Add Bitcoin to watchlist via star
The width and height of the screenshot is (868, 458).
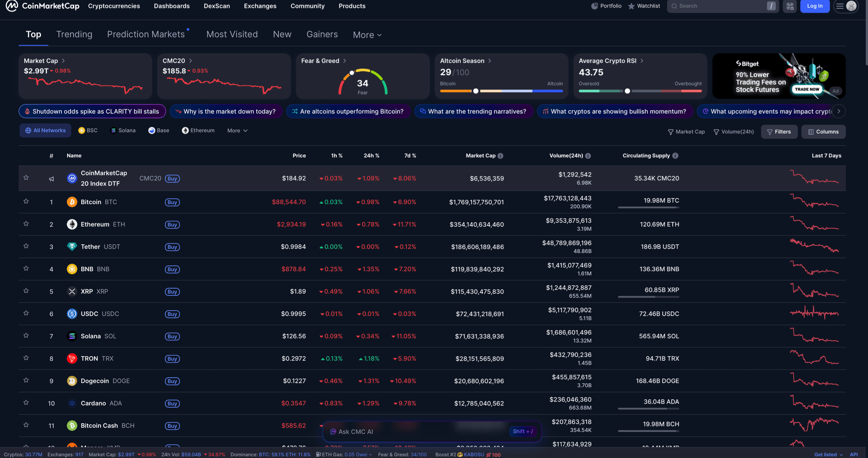pos(26,201)
